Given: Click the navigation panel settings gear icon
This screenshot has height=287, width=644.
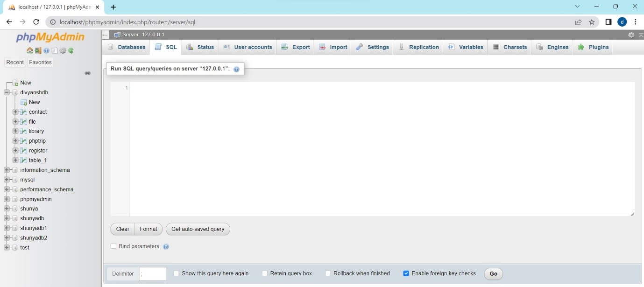Looking at the screenshot, I should pos(63,50).
